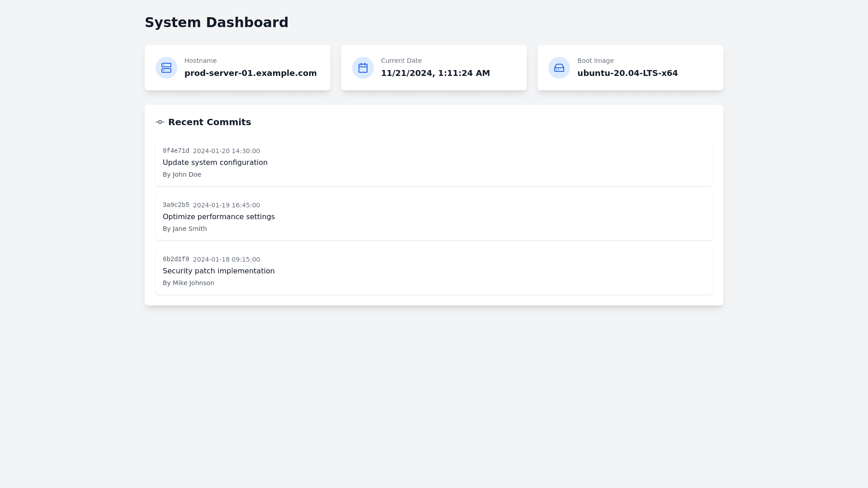Screen dimensions: 868x488
Task: Click commit hash 8f4e71d
Action: (176, 151)
